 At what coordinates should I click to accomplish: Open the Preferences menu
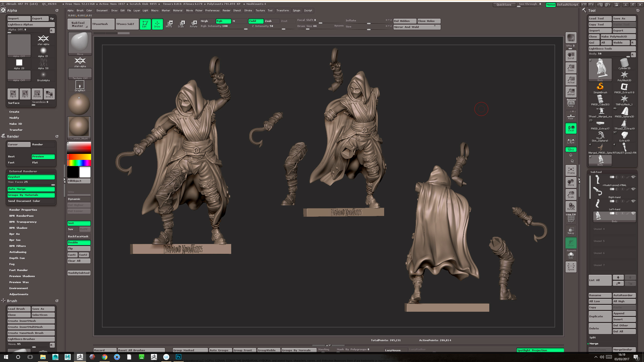tap(212, 11)
